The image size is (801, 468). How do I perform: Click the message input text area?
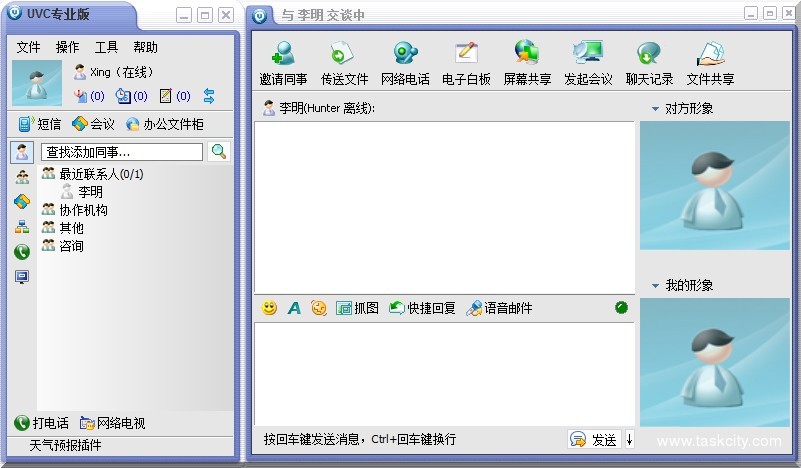point(444,374)
